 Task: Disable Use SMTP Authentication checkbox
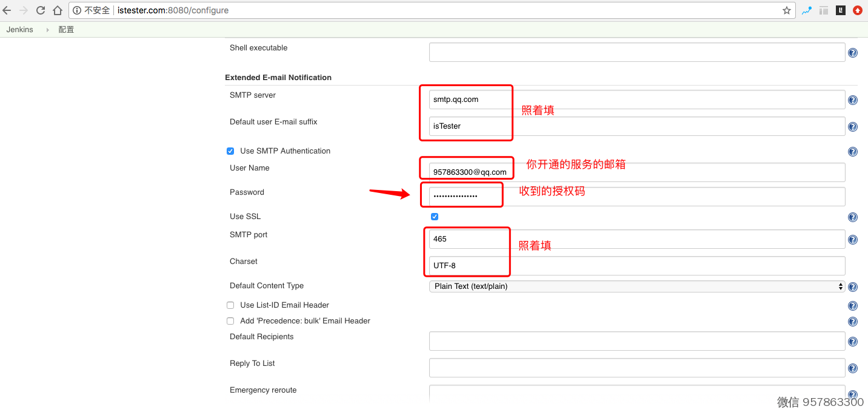[x=230, y=151]
